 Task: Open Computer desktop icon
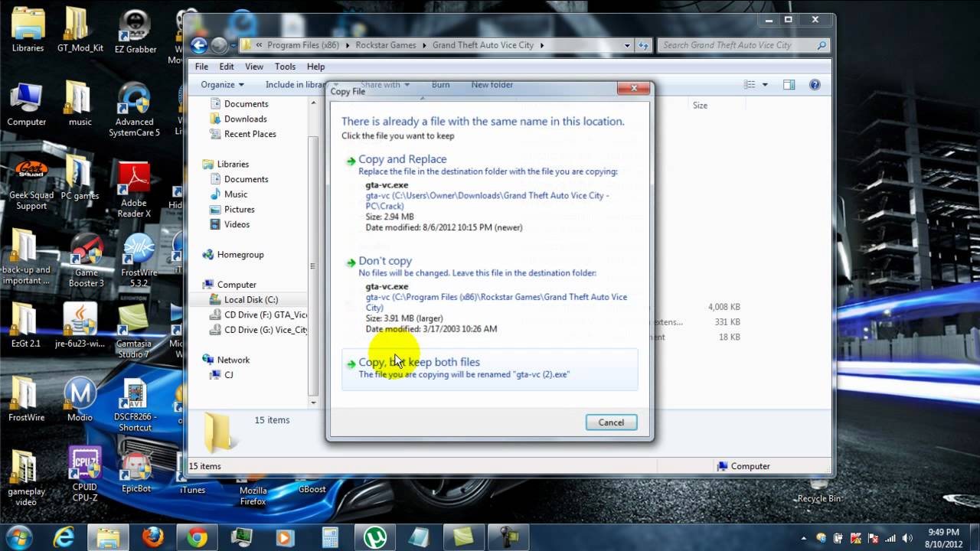(x=26, y=103)
